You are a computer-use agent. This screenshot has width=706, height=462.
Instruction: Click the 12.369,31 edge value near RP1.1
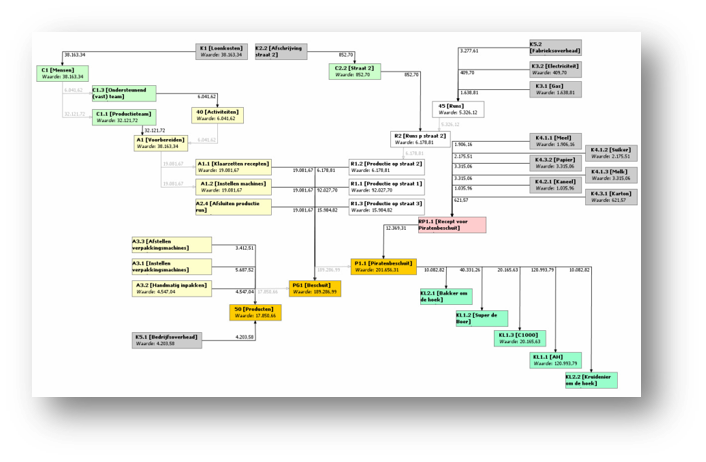pos(396,228)
